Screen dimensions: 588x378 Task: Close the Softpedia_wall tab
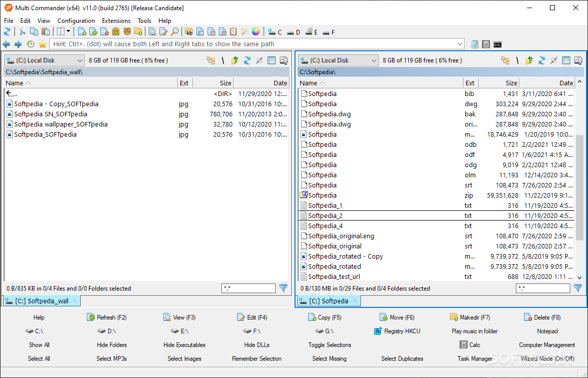coord(75,301)
